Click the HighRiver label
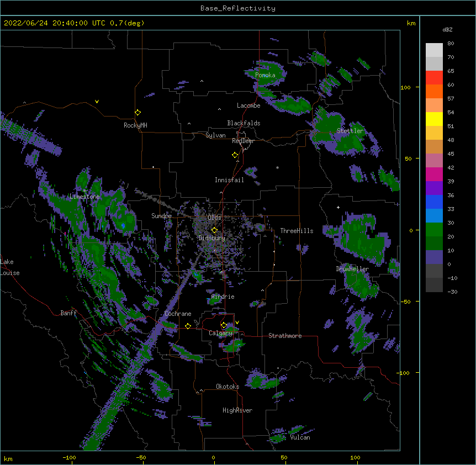 (x=237, y=410)
